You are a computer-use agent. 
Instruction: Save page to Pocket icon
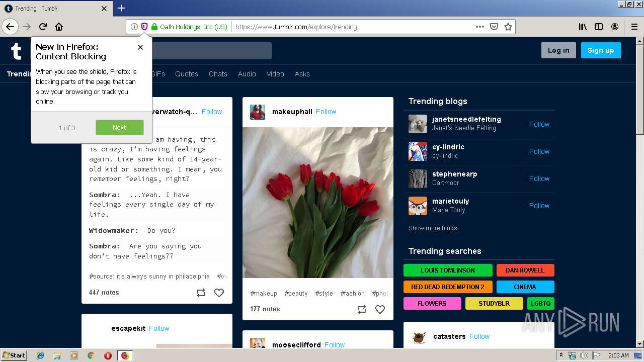[x=494, y=27]
